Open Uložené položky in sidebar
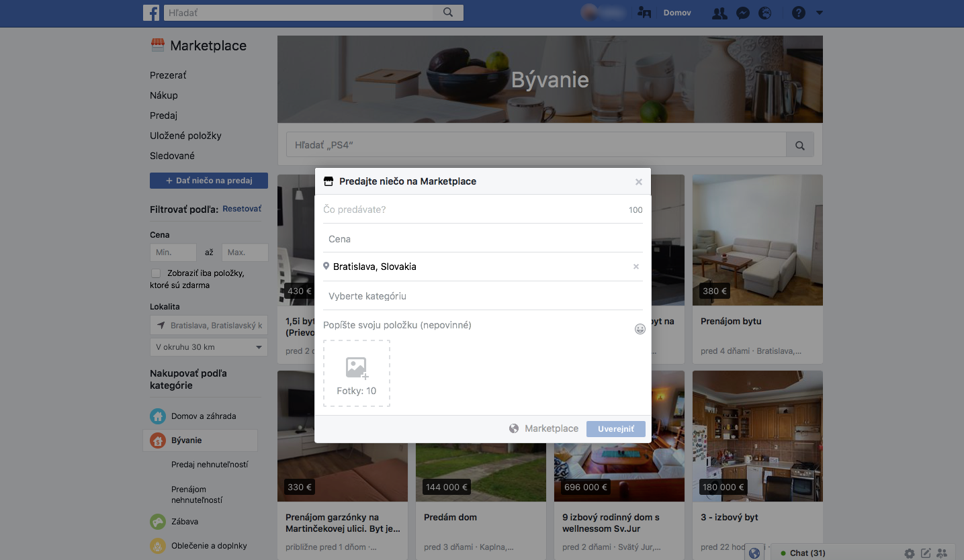This screenshot has height=560, width=964. tap(185, 136)
